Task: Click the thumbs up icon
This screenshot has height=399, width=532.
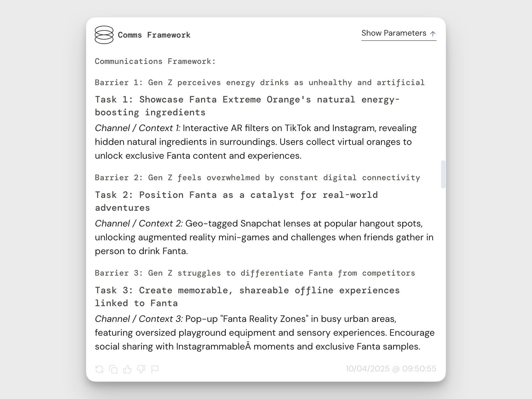Action: [x=127, y=369]
